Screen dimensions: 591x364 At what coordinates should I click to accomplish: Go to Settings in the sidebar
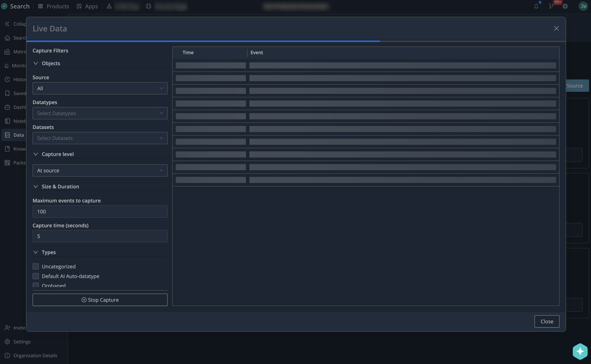coord(22,342)
